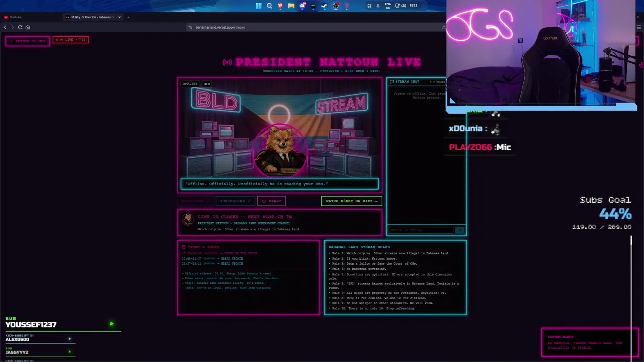Viewport: 644px width, 362px height.
Task: Click the ENG UK language indicator
Action: (388, 6)
